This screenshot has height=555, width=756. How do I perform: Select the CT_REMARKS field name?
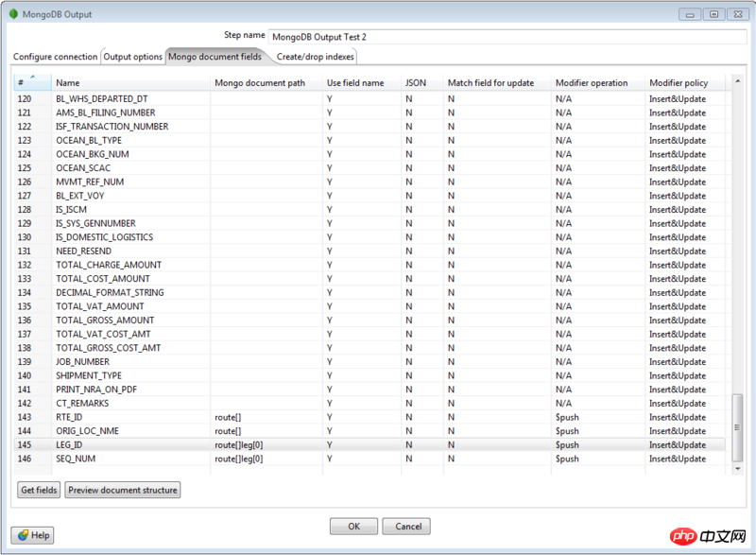point(82,403)
